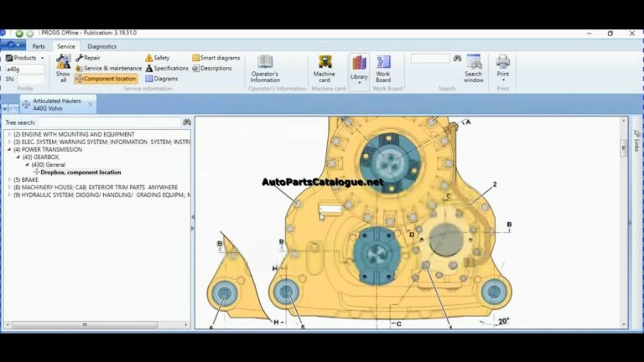Click the Tree search input field
This screenshot has width=644, height=362.
click(110, 122)
